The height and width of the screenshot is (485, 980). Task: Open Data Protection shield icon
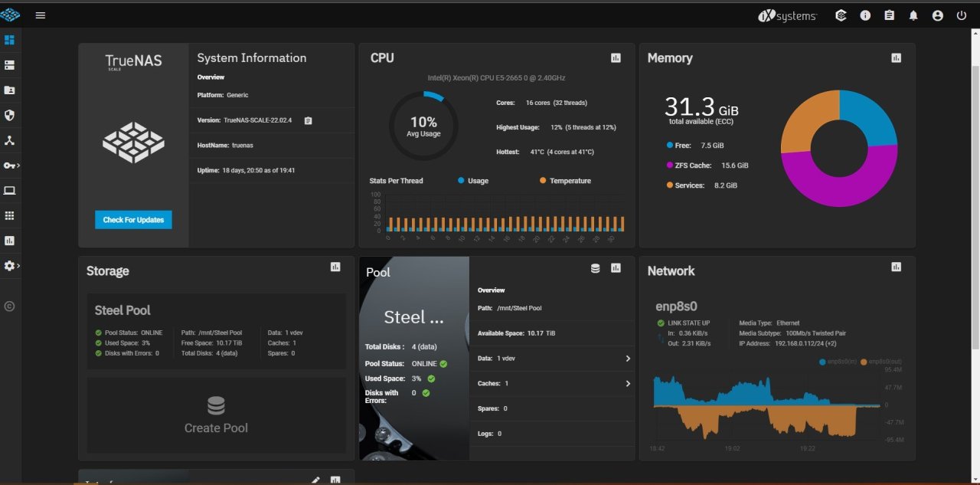coord(10,116)
